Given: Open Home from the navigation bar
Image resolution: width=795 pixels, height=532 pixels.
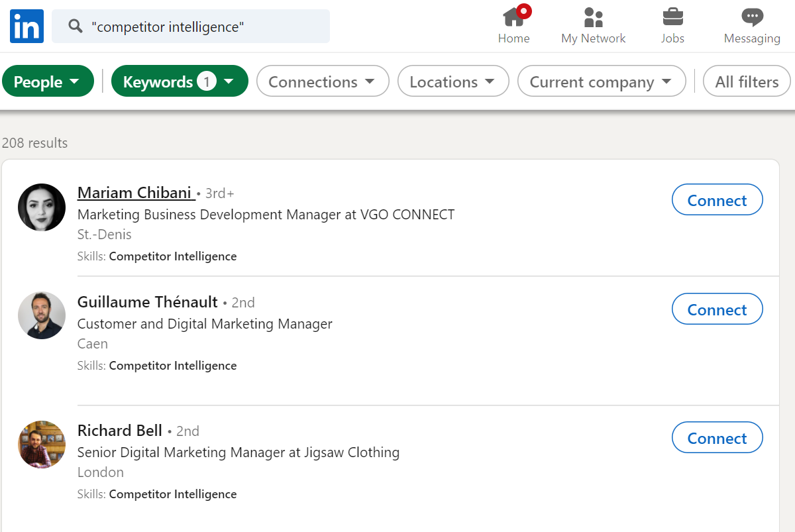Looking at the screenshot, I should point(514,25).
